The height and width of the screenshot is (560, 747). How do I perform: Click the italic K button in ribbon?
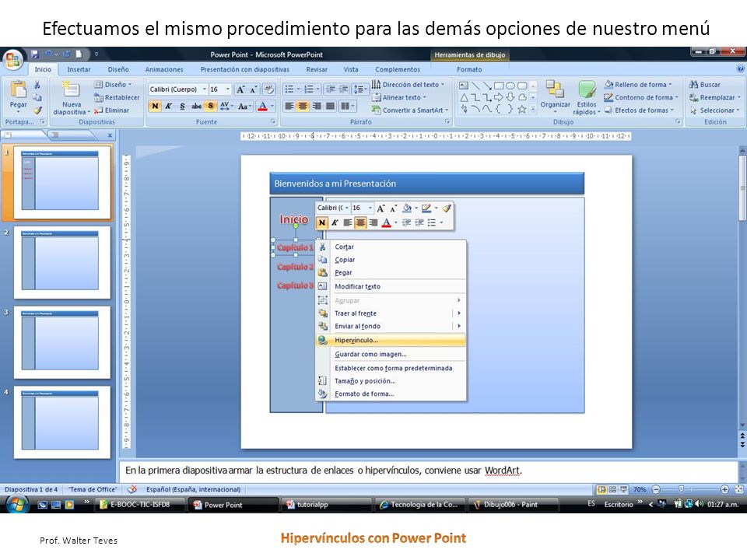[x=169, y=107]
